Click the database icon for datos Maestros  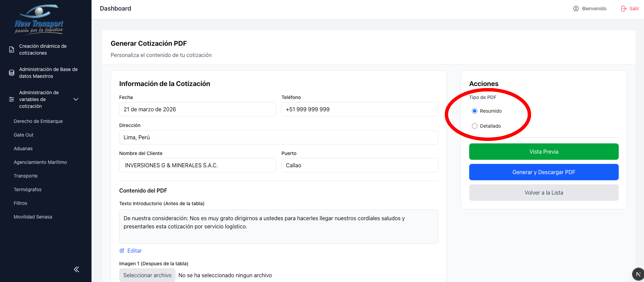12,73
